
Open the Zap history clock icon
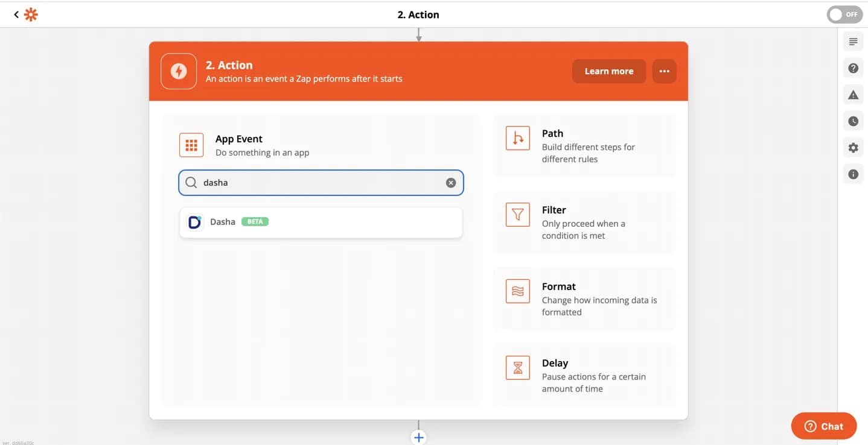pyautogui.click(x=853, y=121)
